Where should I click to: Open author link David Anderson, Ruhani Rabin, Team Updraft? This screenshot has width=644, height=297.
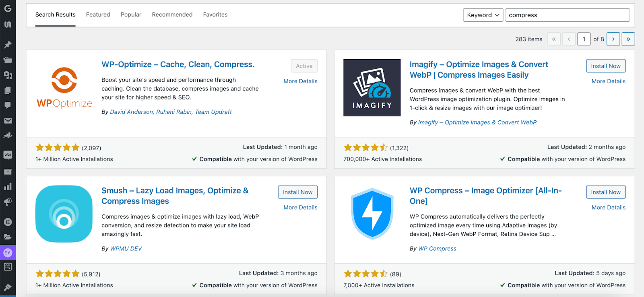click(171, 112)
